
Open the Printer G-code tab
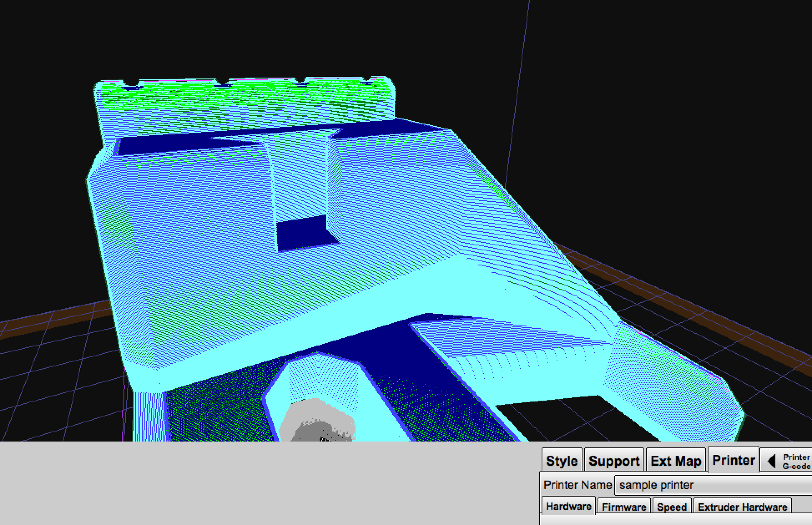click(x=796, y=462)
